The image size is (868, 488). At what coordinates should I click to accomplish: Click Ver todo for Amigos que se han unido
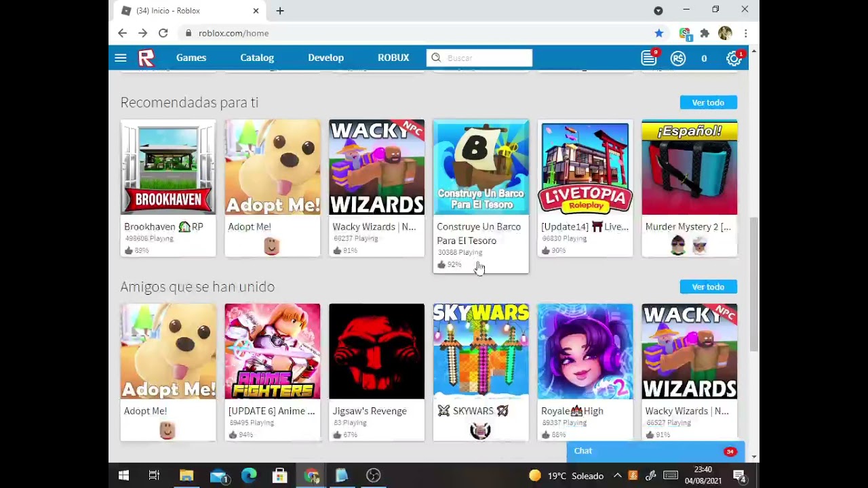pyautogui.click(x=708, y=287)
